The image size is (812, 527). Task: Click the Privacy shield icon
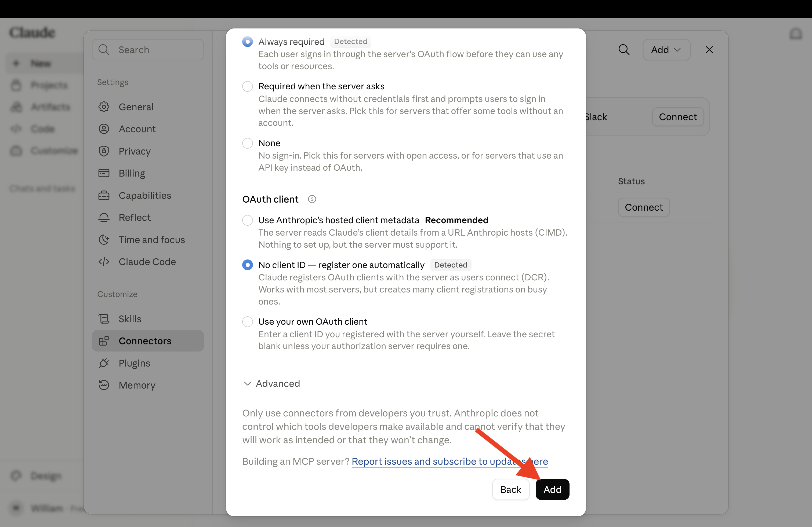(104, 151)
